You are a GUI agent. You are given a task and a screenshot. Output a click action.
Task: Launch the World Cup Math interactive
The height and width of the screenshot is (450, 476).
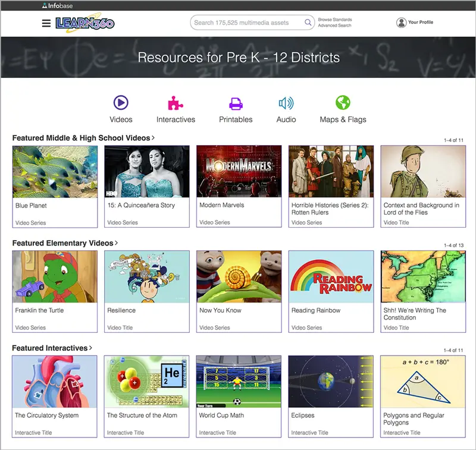[x=239, y=382]
